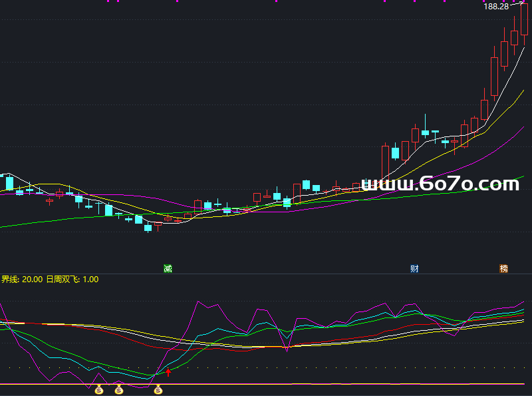Click the red up-arrow buy signal
This screenshot has height=396, width=532.
click(168, 373)
